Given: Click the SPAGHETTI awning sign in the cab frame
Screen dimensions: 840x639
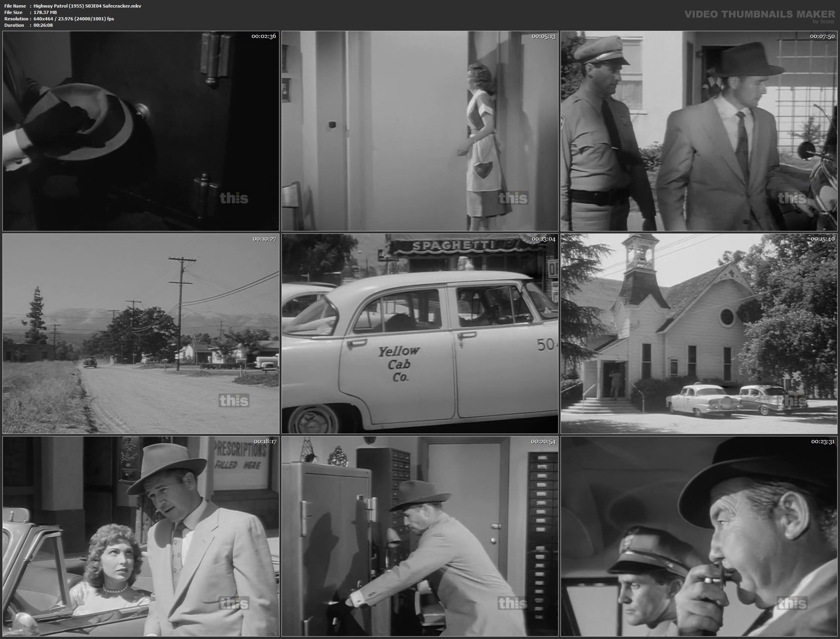Looking at the screenshot, I should [454, 245].
